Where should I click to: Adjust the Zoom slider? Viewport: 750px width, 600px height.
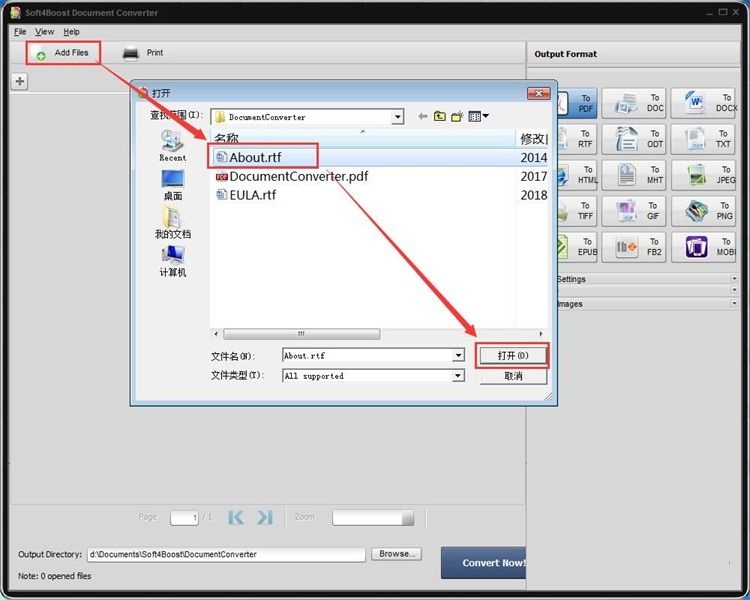coord(373,517)
